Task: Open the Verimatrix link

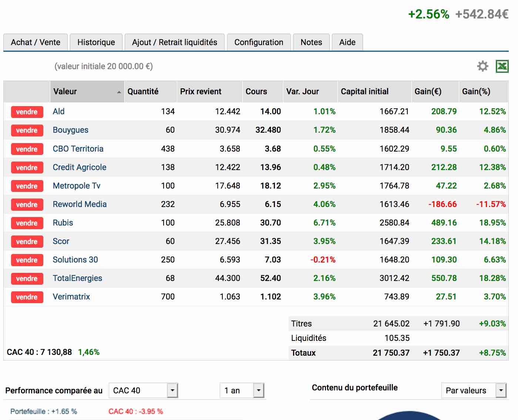Action: [71, 297]
